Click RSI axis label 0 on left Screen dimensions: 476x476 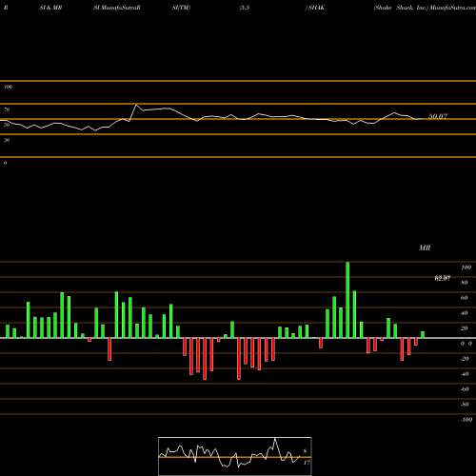tap(5, 163)
